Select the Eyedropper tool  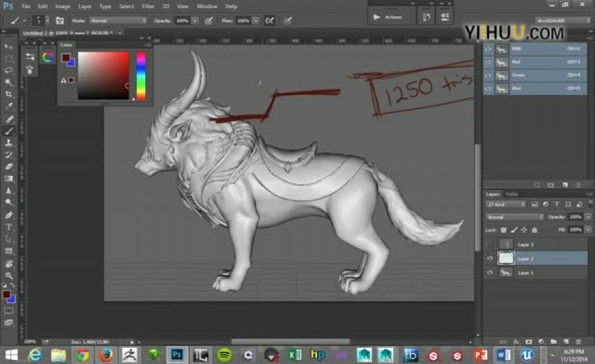(x=8, y=107)
